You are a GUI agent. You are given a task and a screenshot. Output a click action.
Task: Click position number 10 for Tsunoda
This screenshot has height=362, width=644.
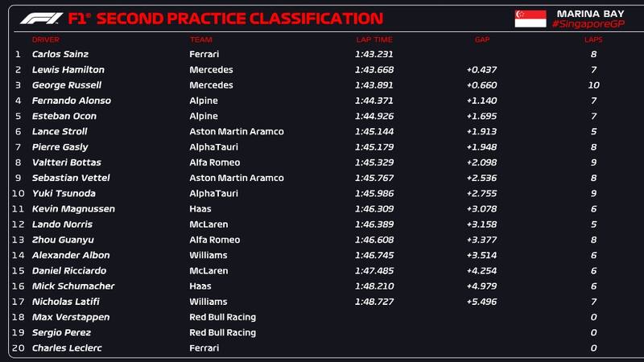19,194
